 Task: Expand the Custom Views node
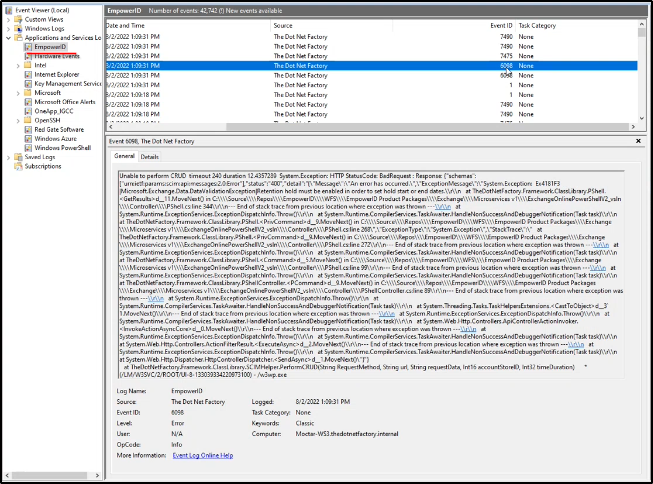(x=6, y=19)
